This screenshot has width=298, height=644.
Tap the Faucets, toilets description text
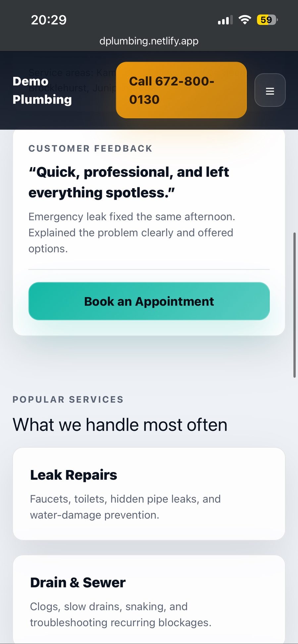click(x=125, y=507)
